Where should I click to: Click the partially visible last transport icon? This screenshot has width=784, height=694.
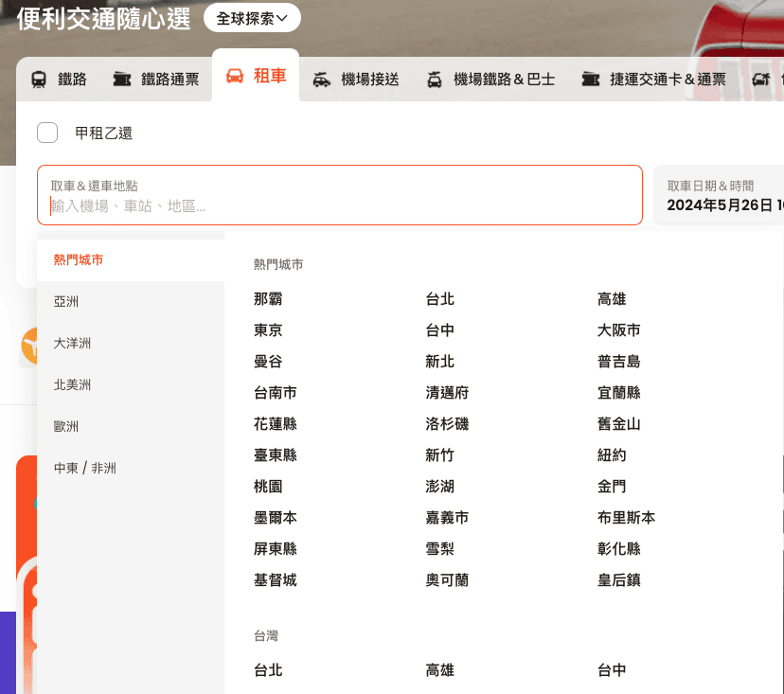pos(761,79)
